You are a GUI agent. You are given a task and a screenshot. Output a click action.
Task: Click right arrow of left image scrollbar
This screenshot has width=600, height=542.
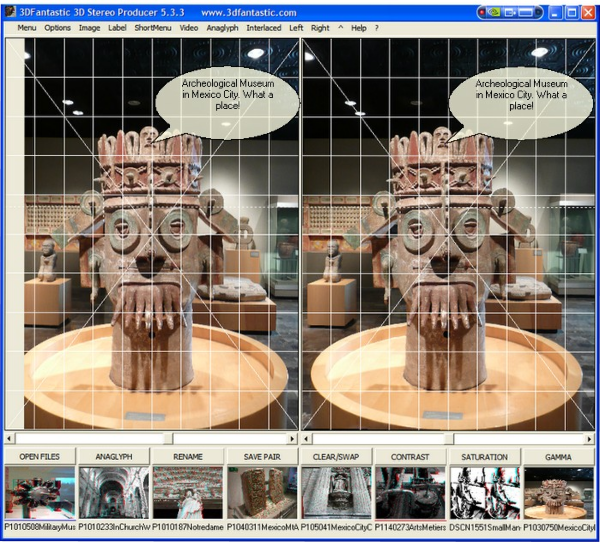(293, 439)
